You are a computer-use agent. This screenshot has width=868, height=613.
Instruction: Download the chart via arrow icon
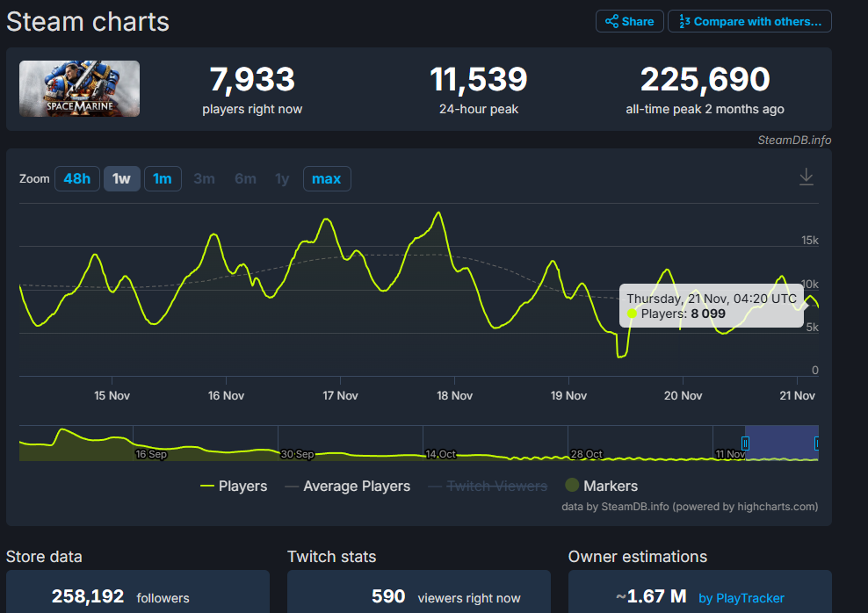point(806,177)
